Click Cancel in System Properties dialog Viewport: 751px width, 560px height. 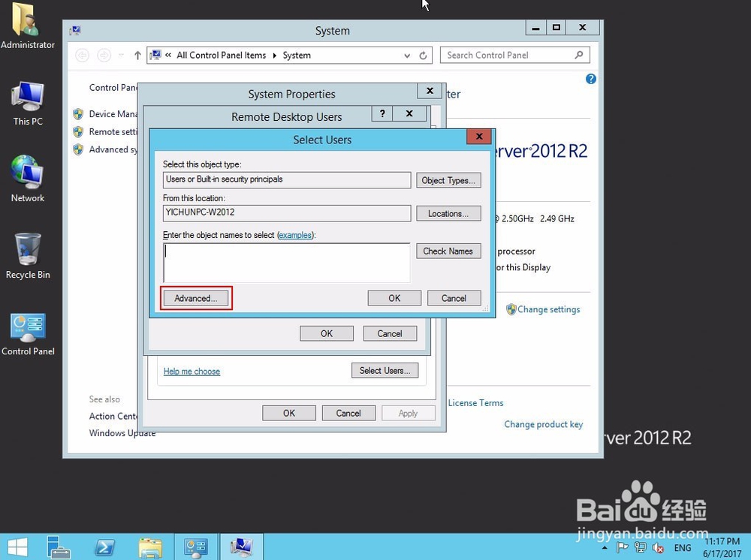click(x=348, y=413)
